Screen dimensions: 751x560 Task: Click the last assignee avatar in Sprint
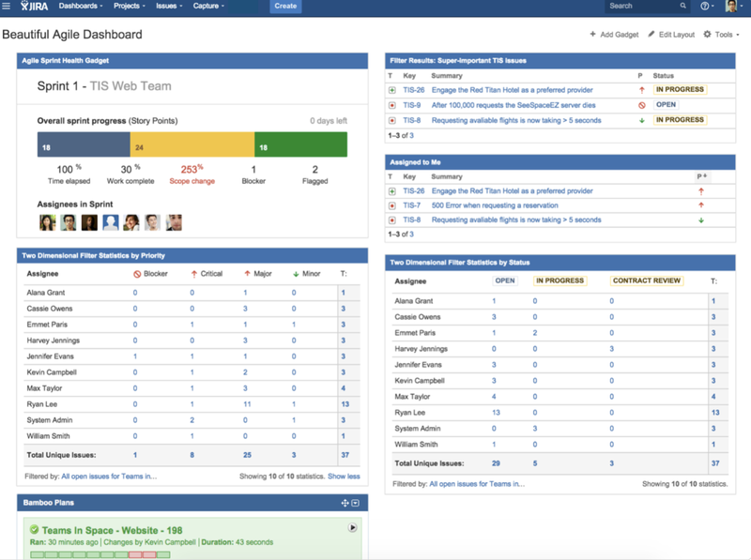pyautogui.click(x=174, y=222)
